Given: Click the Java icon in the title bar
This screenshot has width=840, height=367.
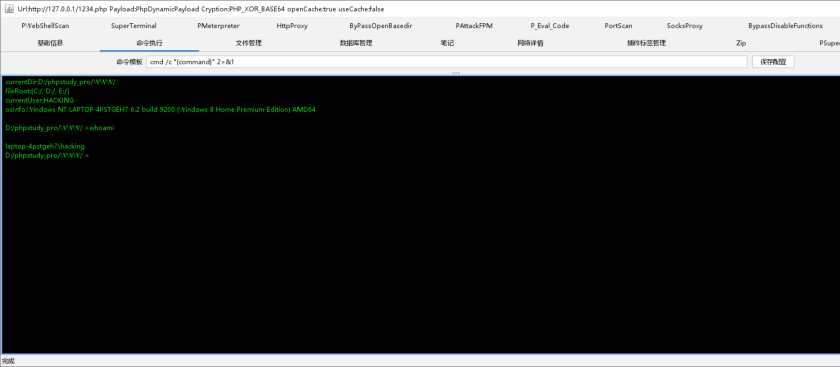Looking at the screenshot, I should pyautogui.click(x=9, y=9).
